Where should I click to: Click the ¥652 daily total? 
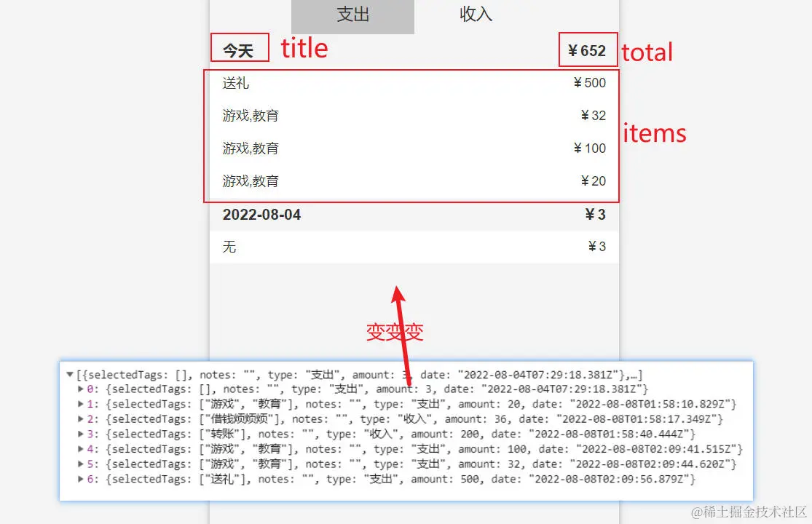[x=586, y=51]
